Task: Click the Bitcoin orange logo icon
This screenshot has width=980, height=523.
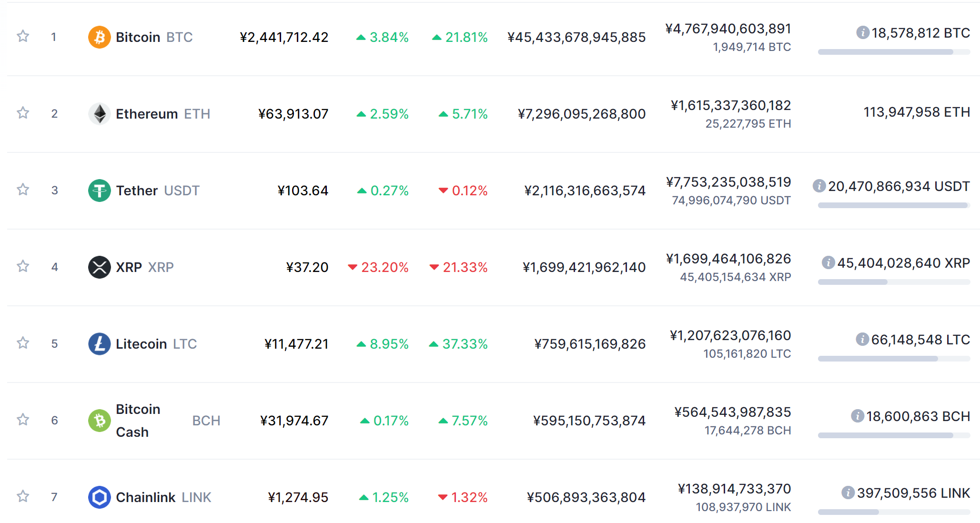Action: pos(99,37)
